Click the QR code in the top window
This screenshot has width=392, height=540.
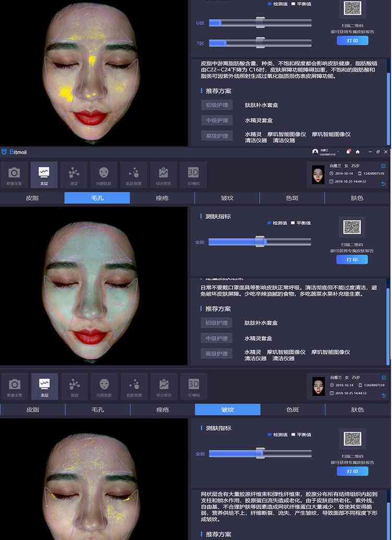point(352,8)
